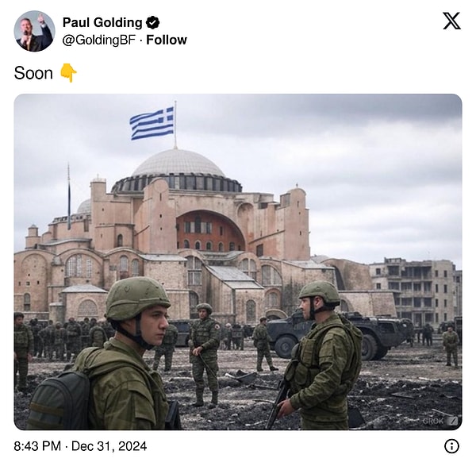Click the center soldier standing in rubble

click(205, 354)
